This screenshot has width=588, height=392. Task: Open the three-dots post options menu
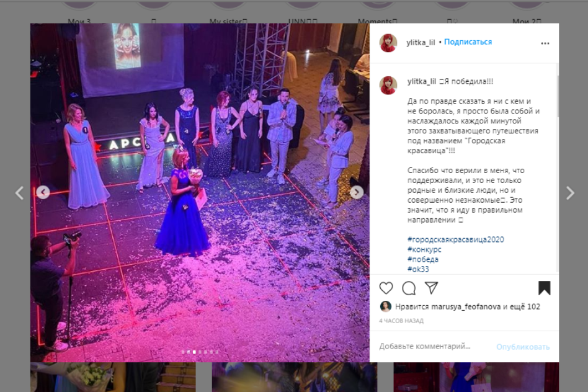tap(545, 43)
